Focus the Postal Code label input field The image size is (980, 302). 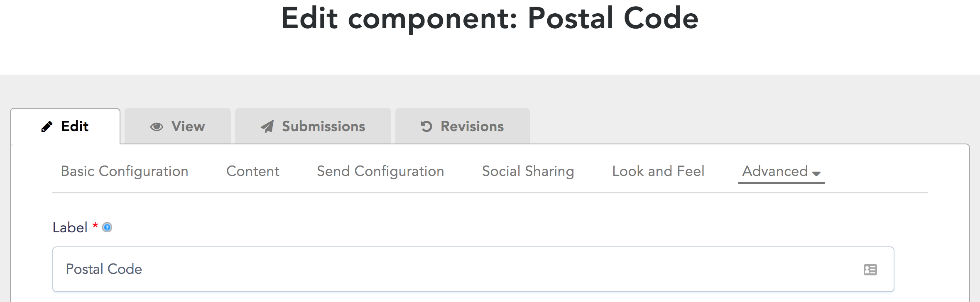coord(473,269)
